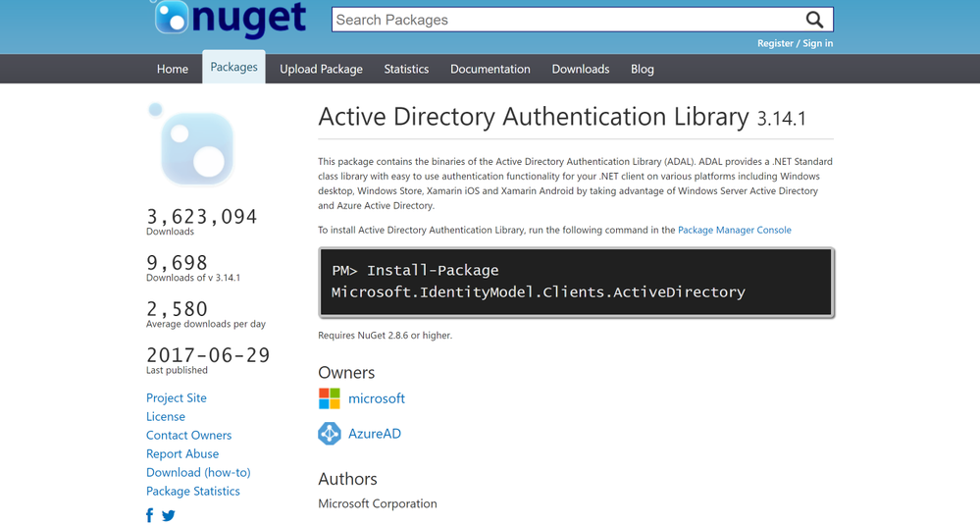Go to Statistics page
Screen dimensions: 980x526
pos(406,69)
